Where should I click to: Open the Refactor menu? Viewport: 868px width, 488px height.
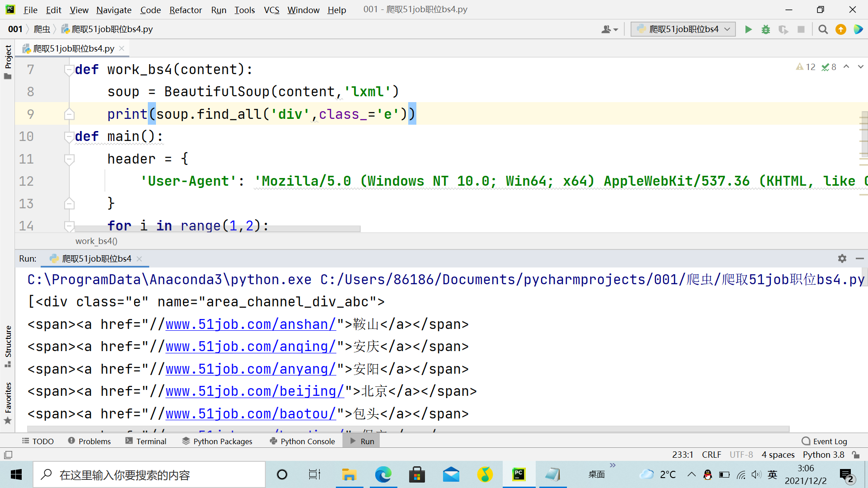[185, 9]
